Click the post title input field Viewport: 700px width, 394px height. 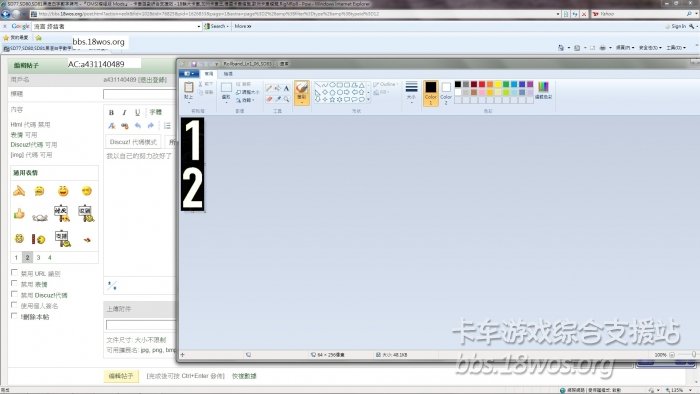[140, 94]
